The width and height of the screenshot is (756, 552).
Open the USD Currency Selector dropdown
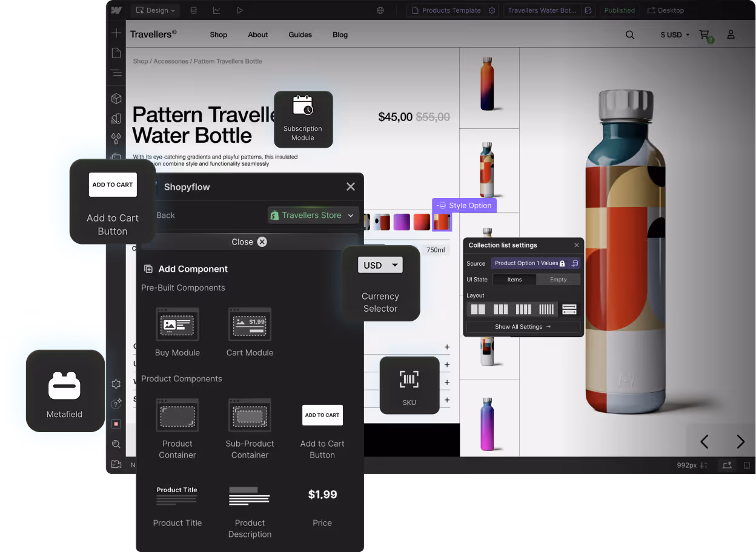pos(380,265)
